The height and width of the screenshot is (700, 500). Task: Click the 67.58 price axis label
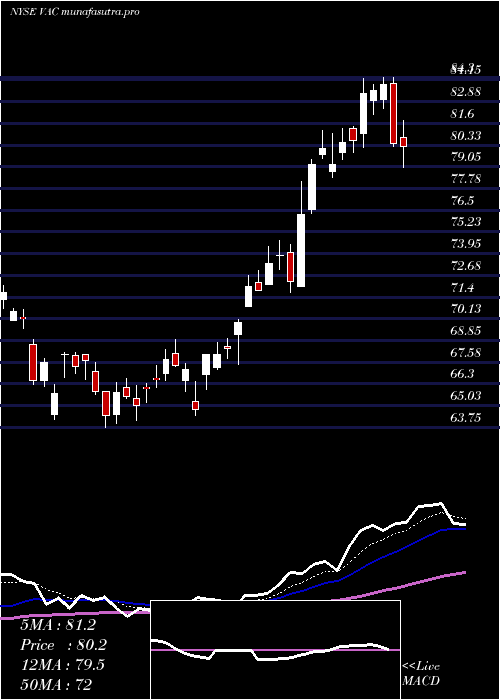point(466,353)
